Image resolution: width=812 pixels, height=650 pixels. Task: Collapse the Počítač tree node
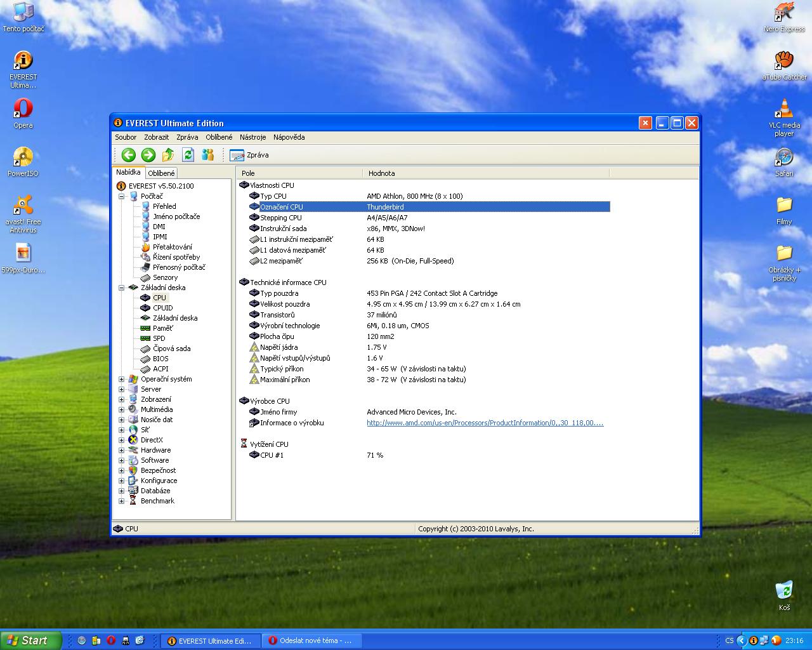pyautogui.click(x=122, y=196)
